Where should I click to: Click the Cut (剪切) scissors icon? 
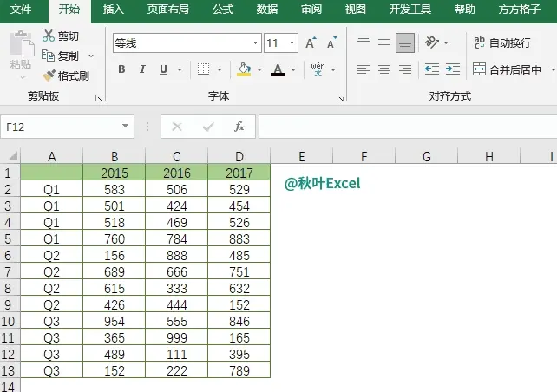(x=49, y=36)
